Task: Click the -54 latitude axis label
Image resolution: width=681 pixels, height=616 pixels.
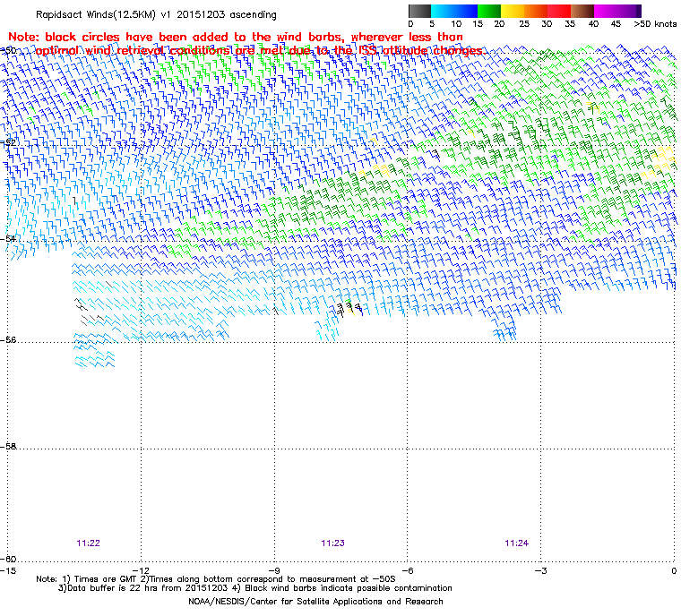Action: tap(9, 239)
